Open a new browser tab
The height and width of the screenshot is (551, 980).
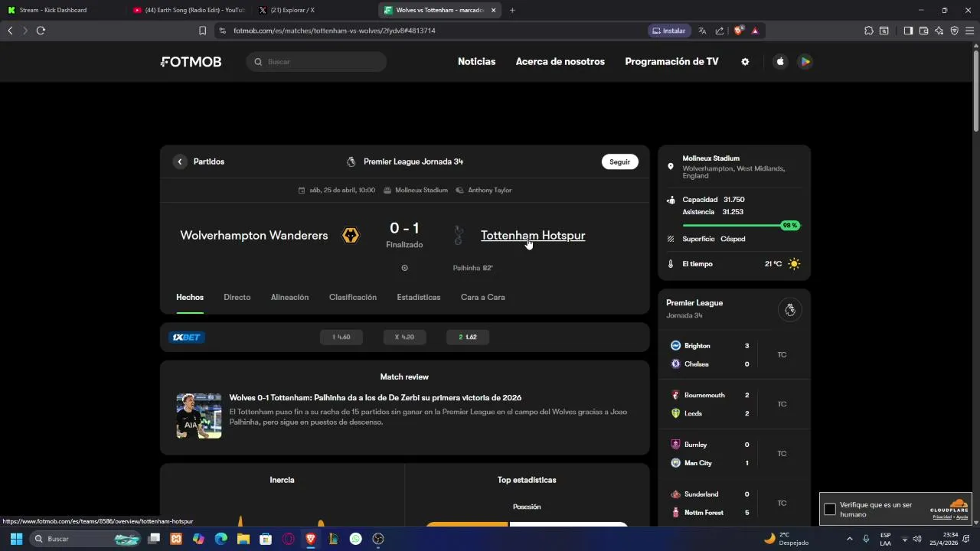(512, 10)
